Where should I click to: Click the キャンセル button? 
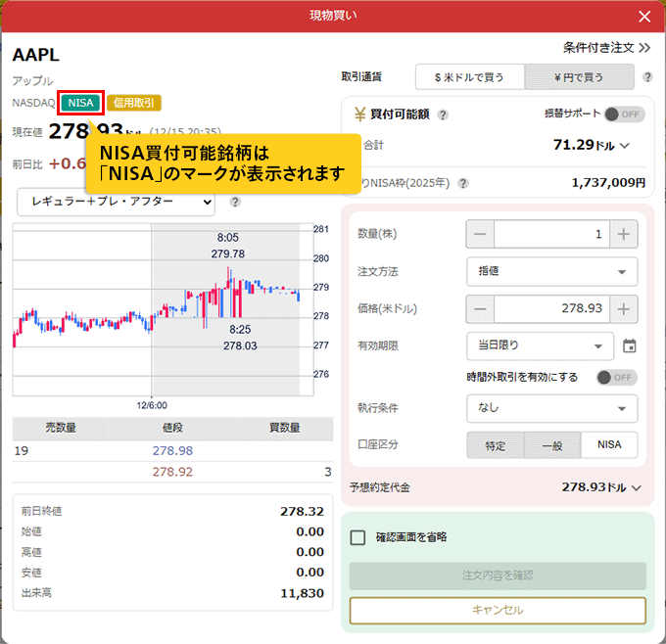coord(498,610)
